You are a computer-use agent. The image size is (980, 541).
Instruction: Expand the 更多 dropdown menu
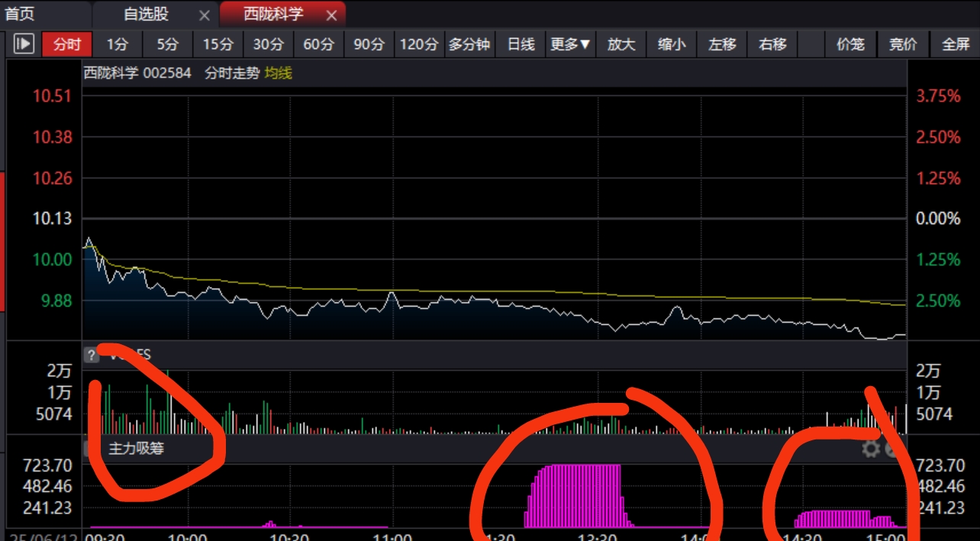571,44
